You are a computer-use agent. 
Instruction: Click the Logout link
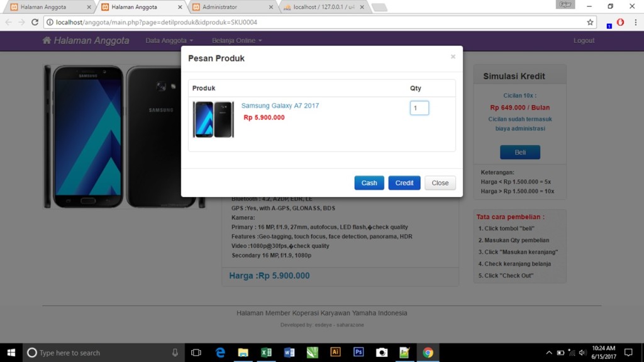tap(584, 40)
